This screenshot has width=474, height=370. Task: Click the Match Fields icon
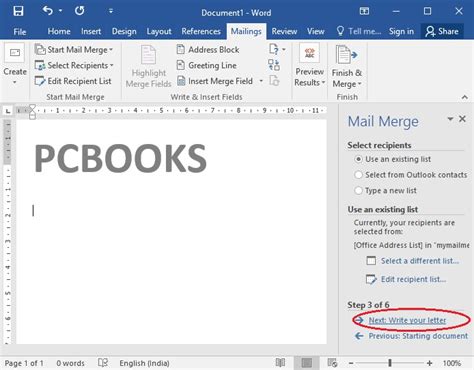[274, 65]
